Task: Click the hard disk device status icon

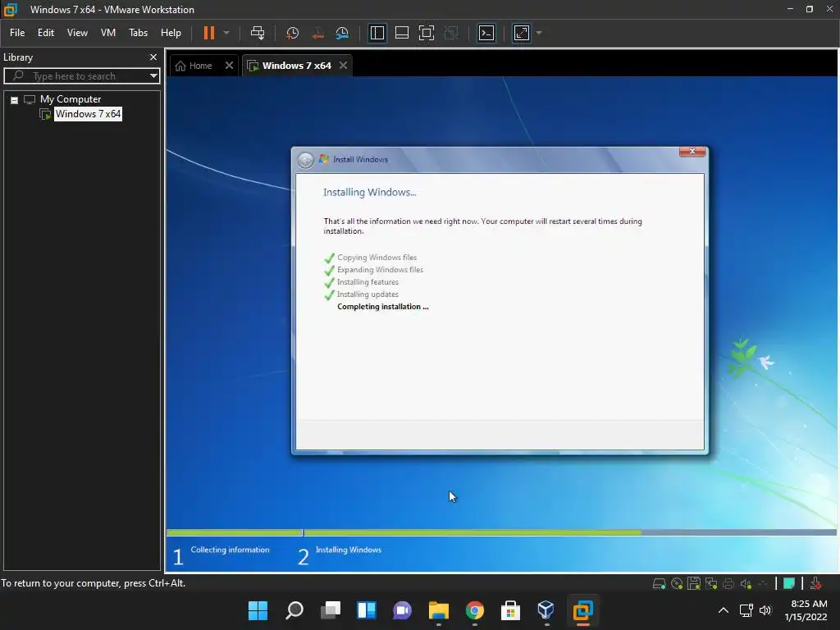Action: click(659, 583)
